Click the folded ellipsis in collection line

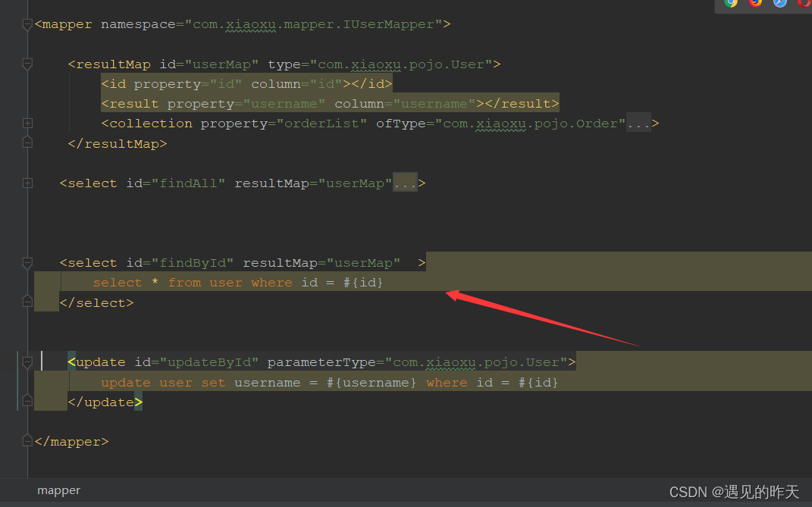(638, 124)
